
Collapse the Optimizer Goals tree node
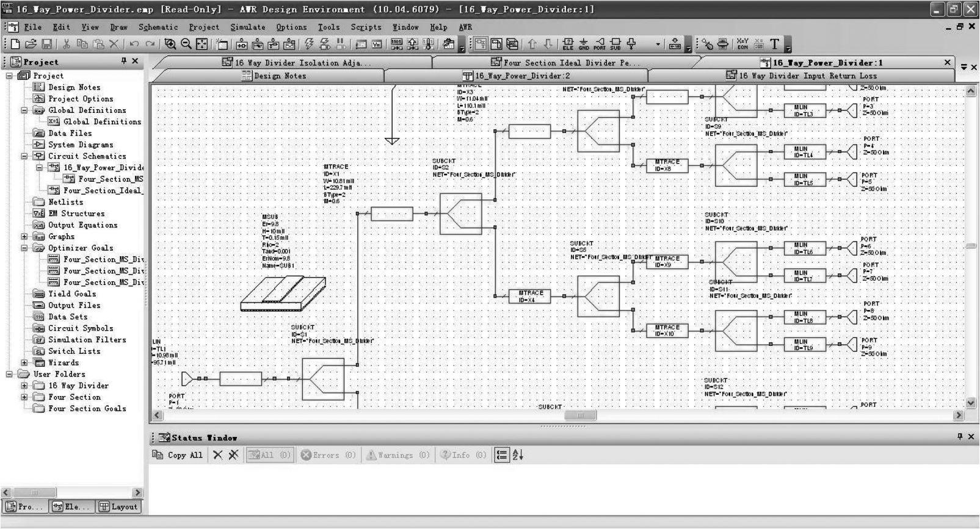pos(24,248)
